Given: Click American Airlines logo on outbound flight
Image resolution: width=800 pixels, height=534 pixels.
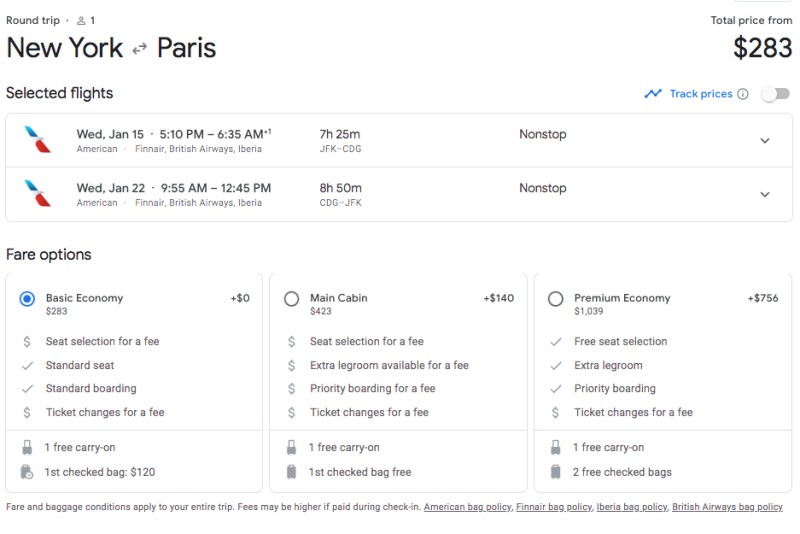Looking at the screenshot, I should click(38, 140).
